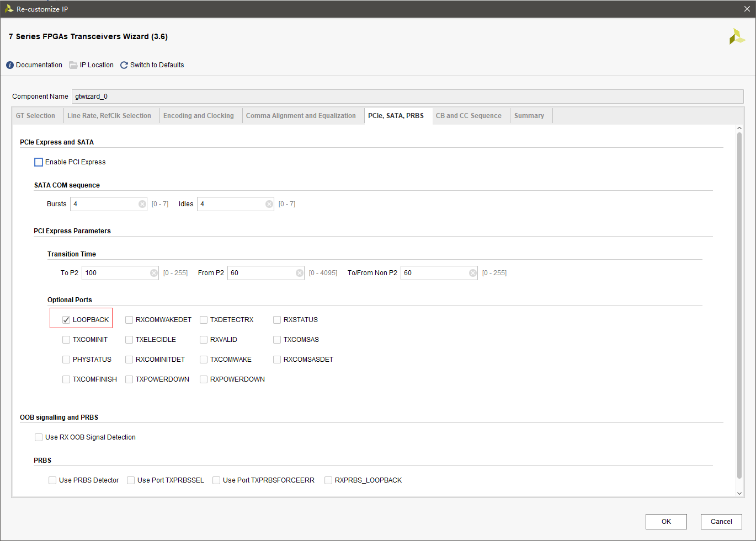The width and height of the screenshot is (756, 541).
Task: Click the scrollbar up arrow
Action: (739, 128)
